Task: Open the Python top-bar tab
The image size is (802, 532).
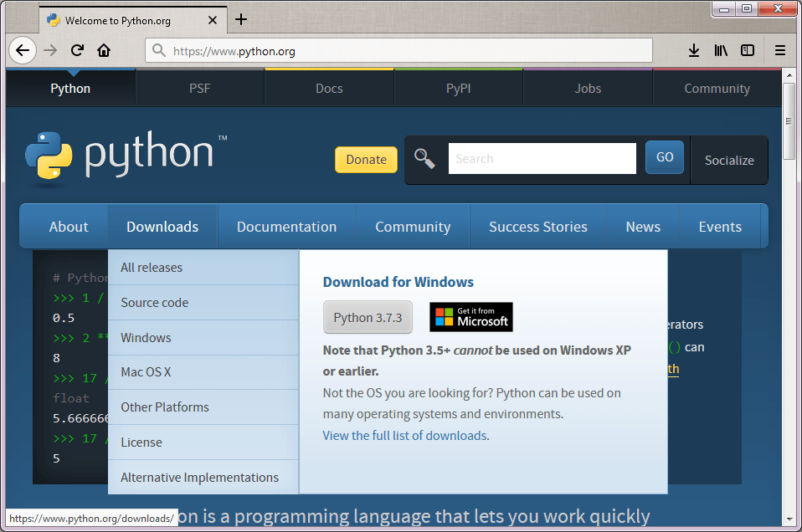Action: click(70, 89)
